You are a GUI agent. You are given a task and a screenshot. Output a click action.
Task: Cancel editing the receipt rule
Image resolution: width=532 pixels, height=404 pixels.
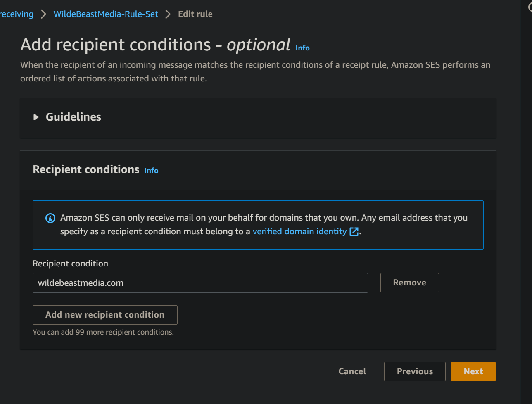(352, 371)
